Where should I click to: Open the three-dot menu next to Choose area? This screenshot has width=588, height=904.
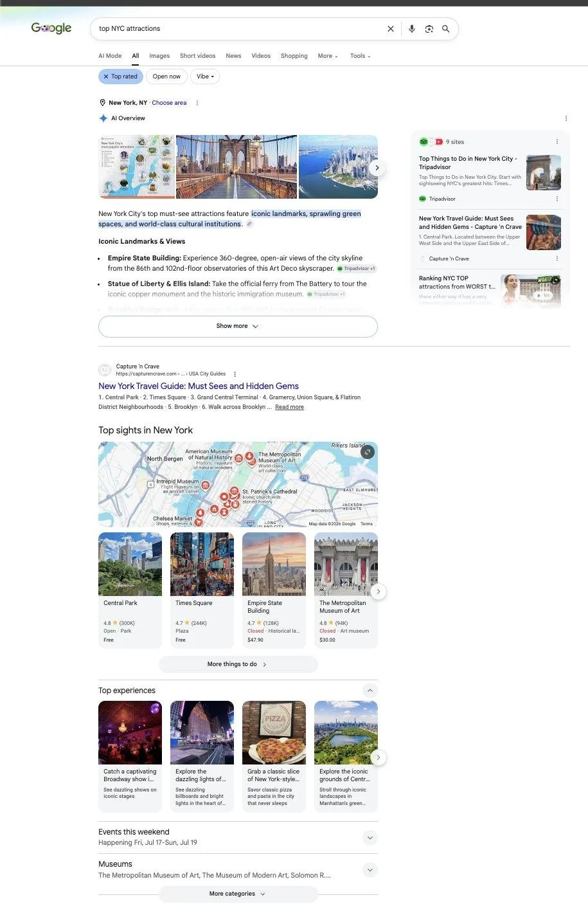197,103
